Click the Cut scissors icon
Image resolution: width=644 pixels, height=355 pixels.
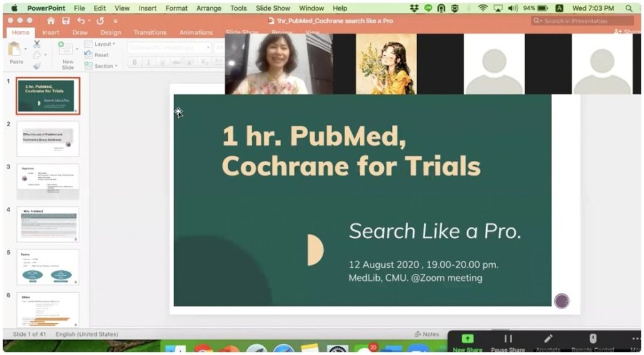(x=36, y=44)
